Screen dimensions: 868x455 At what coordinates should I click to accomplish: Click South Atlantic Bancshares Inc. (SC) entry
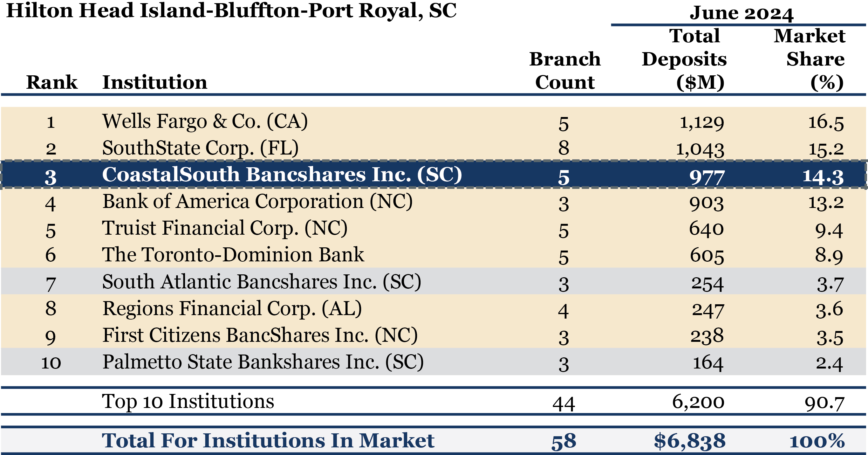pyautogui.click(x=262, y=282)
